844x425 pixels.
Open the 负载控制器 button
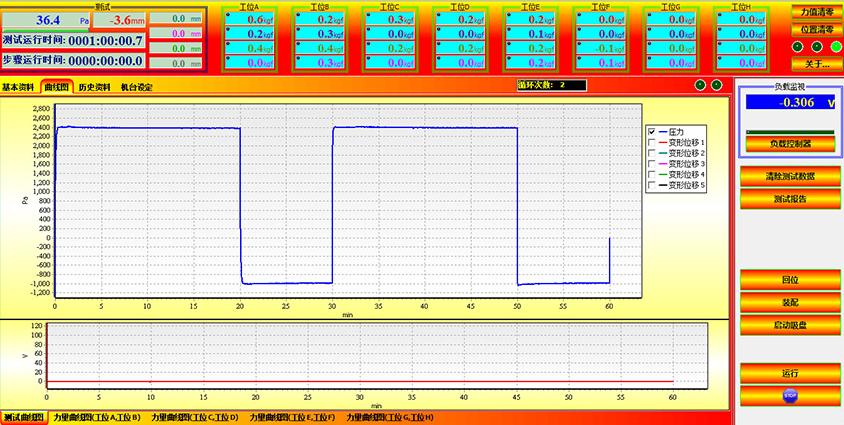click(790, 143)
